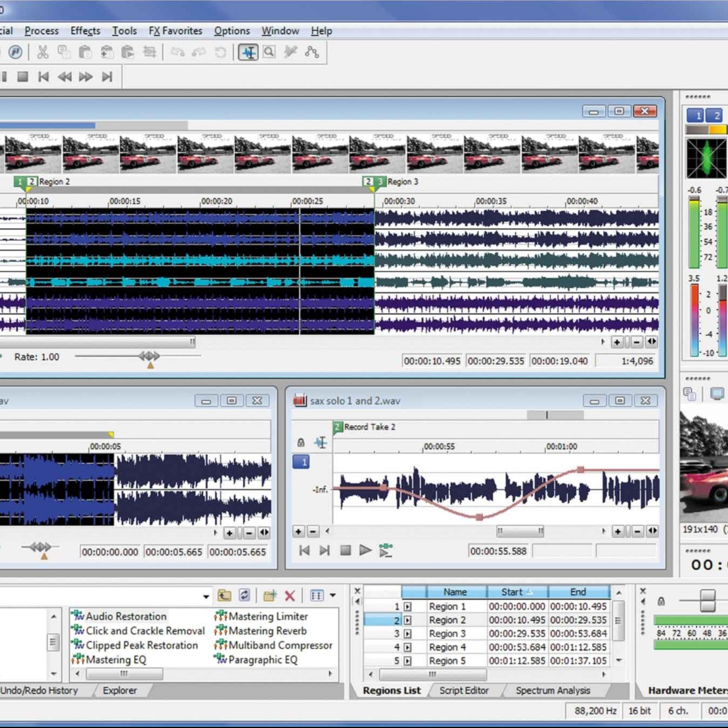Select the Multiband Compressor plug-in

280,645
